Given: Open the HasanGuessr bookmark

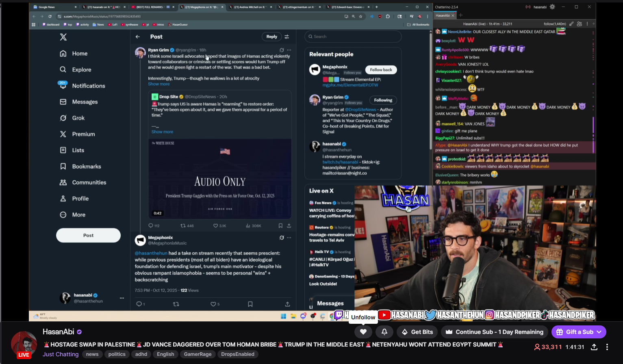Looking at the screenshot, I should coord(178,24).
